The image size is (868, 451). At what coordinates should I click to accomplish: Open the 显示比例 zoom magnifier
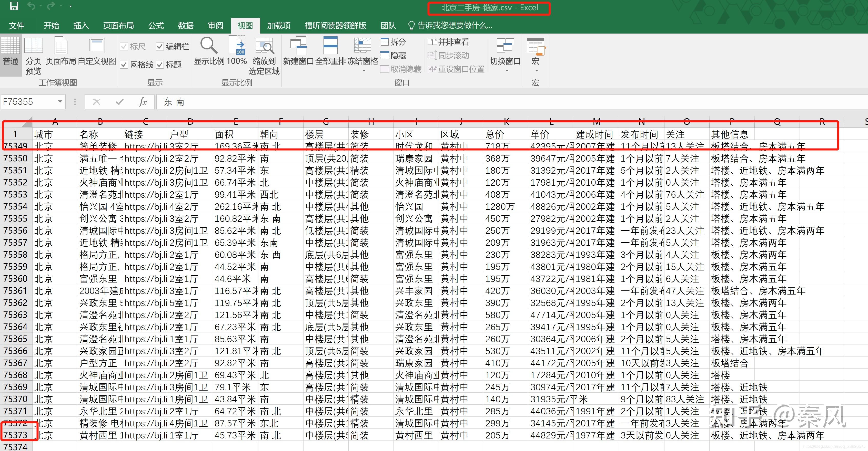click(x=209, y=51)
